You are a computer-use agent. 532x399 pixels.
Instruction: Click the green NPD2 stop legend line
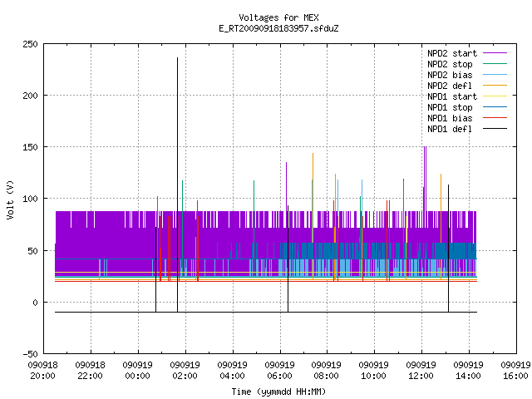coord(495,63)
